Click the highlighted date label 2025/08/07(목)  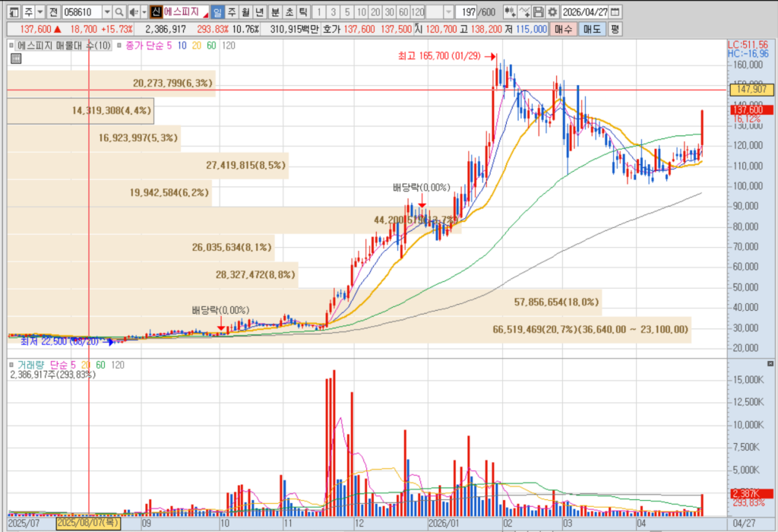point(88,523)
